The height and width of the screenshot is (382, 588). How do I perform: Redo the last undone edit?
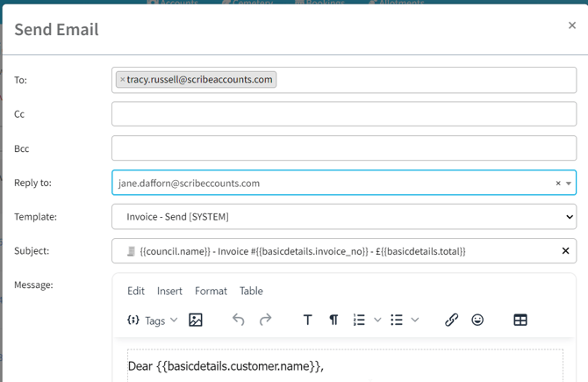tap(265, 321)
